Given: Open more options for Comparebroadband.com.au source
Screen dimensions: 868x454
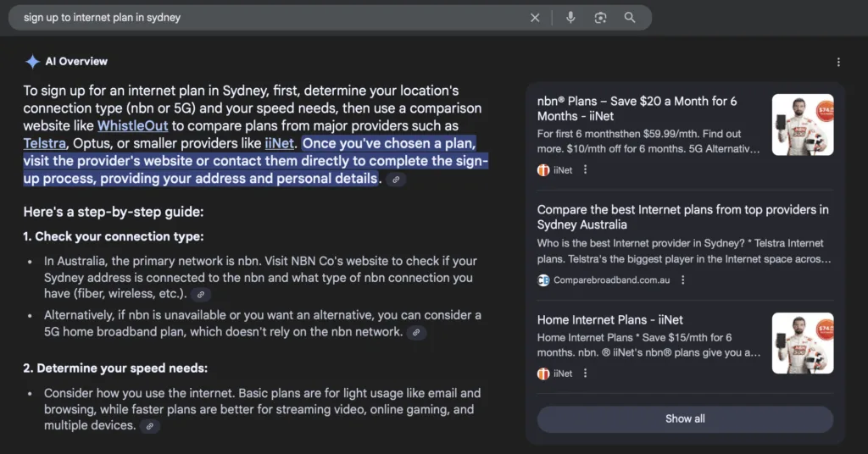Looking at the screenshot, I should tap(682, 280).
